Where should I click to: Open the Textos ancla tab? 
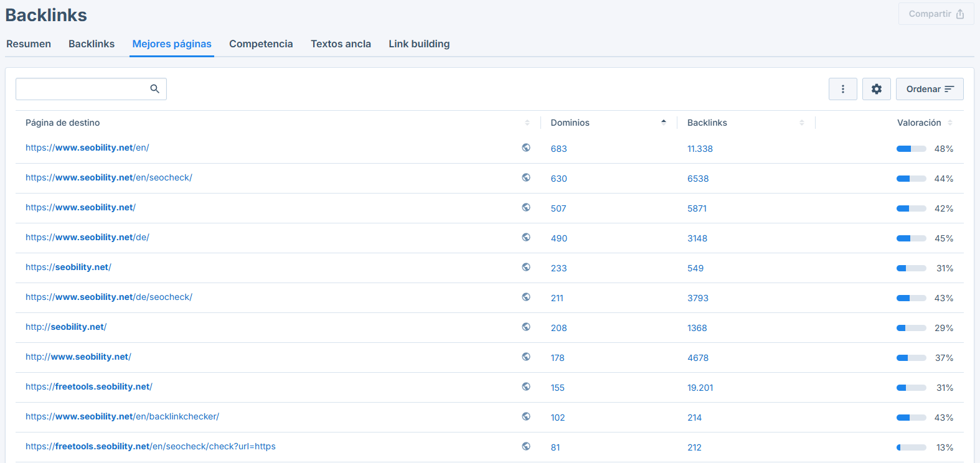341,44
